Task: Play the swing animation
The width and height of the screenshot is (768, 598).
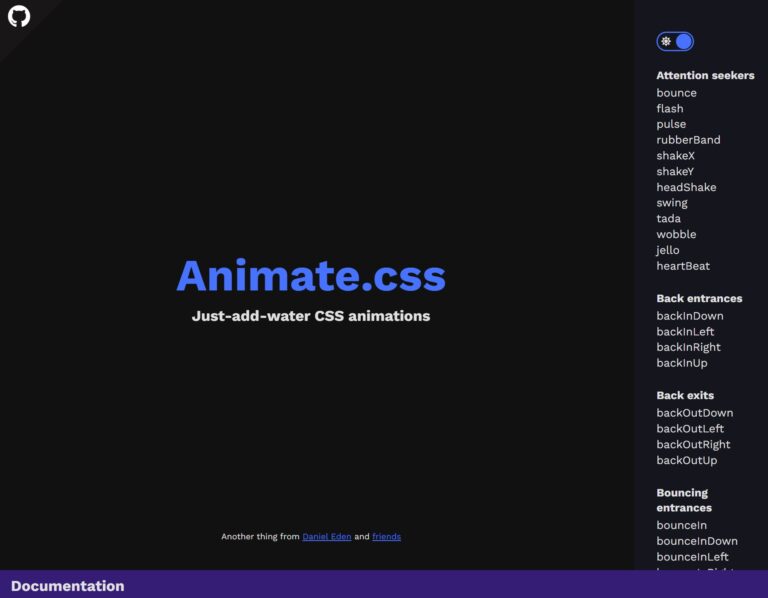Action: 672,203
